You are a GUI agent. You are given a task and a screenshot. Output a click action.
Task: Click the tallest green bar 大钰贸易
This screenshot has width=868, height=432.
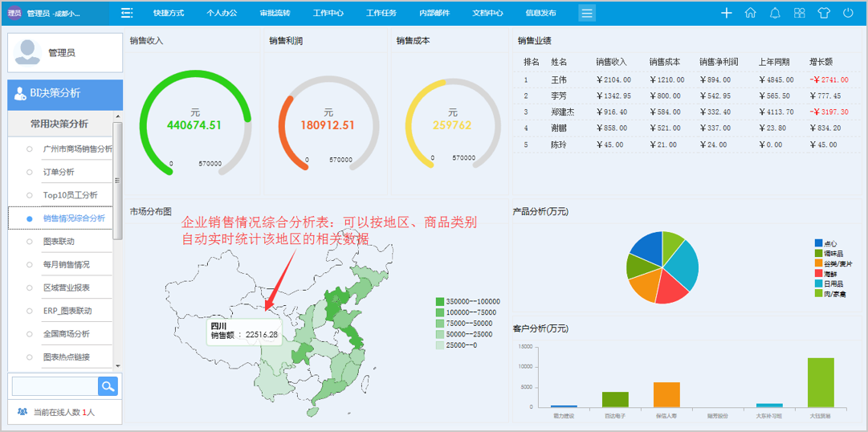click(x=821, y=382)
